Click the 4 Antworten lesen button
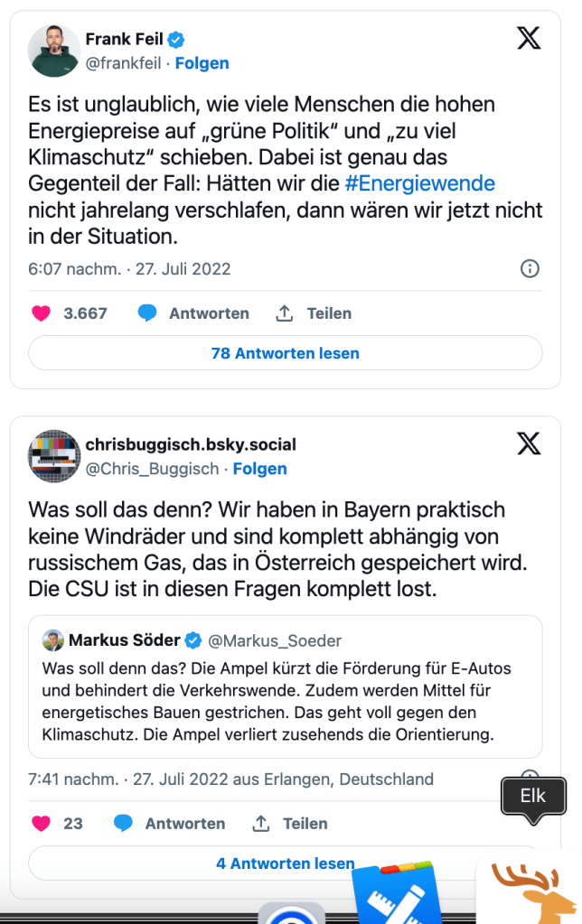This screenshot has height=924, width=582. click(285, 863)
